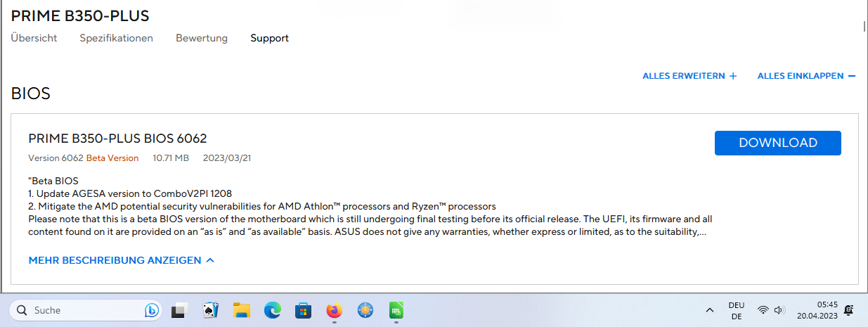Screen dimensions: 868x327
Task: Toggle Mehr Beschreibung Anzeigen description
Action: pyautogui.click(x=121, y=260)
